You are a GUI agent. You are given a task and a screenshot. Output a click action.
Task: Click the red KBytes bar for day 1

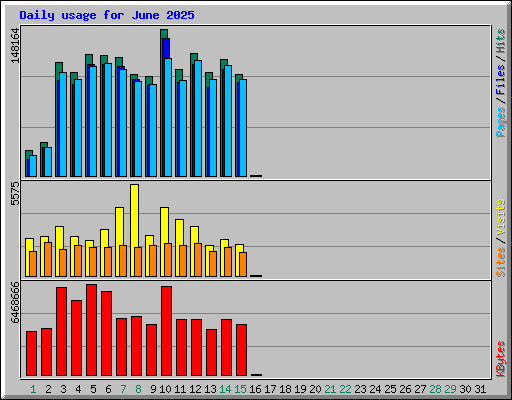pyautogui.click(x=31, y=353)
